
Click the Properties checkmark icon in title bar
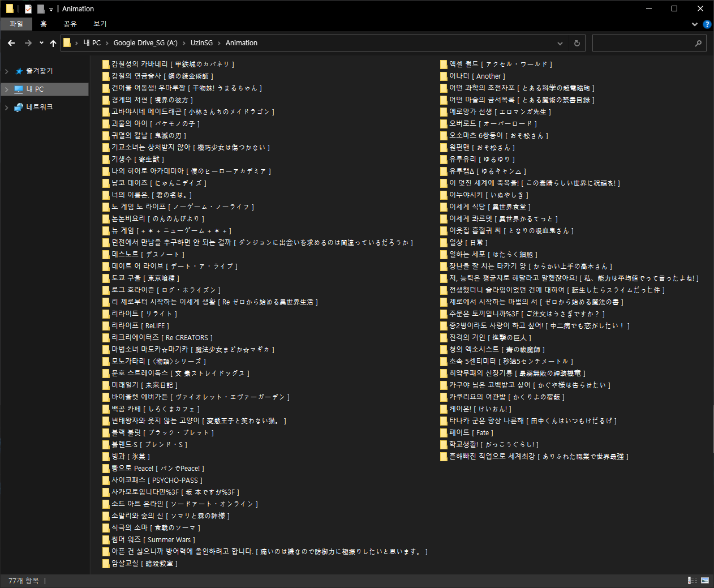coord(28,8)
